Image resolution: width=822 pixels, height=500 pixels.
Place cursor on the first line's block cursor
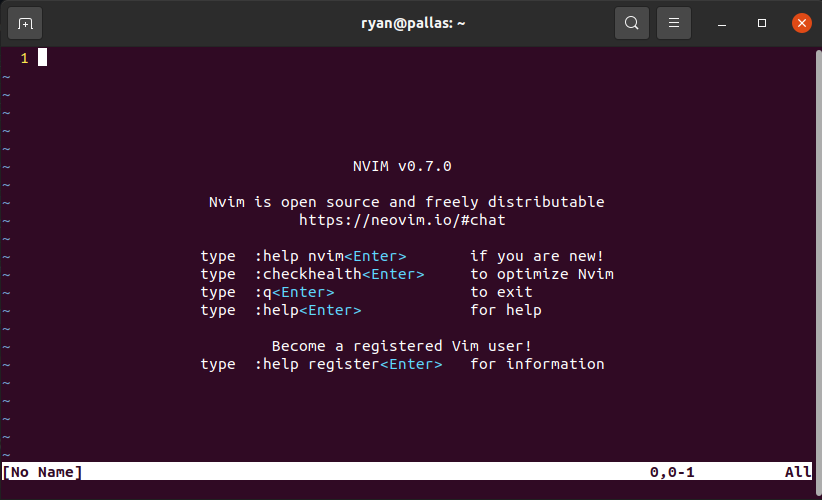click(43, 58)
